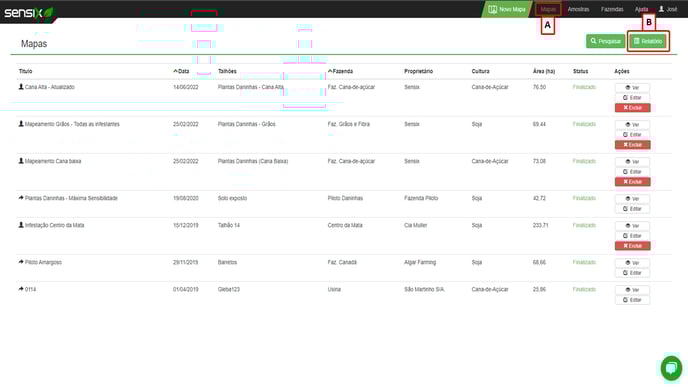Viewport: 688px width, 387px height.
Task: Click the Novo Mapa button
Action: coord(507,9)
